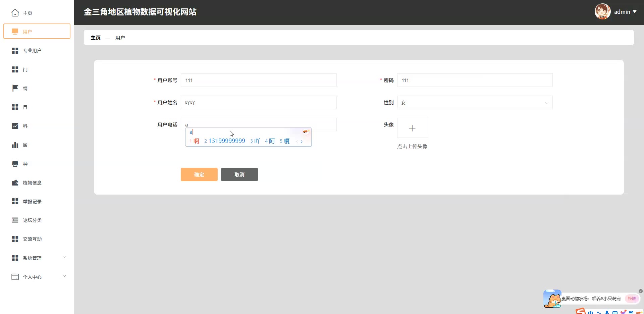
Task: Click the 主页 home icon in sidebar
Action: [15, 13]
